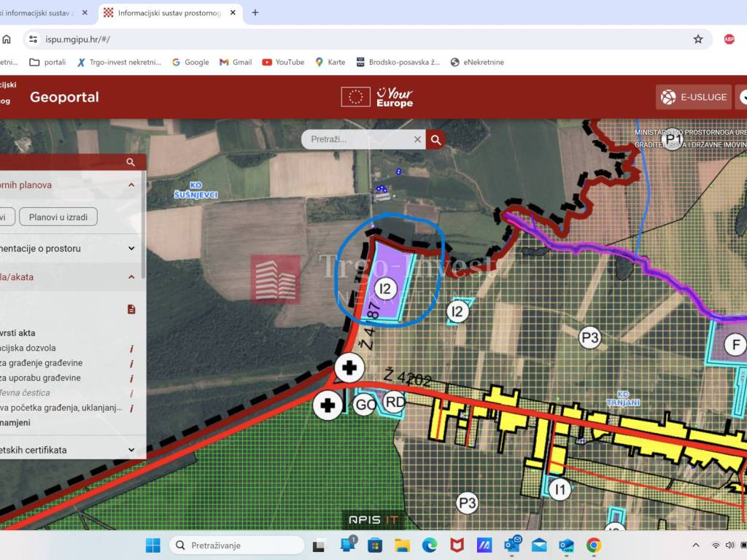Screen dimensions: 747x560
Task: Open the red document icon in the akata section
Action: 131,309
